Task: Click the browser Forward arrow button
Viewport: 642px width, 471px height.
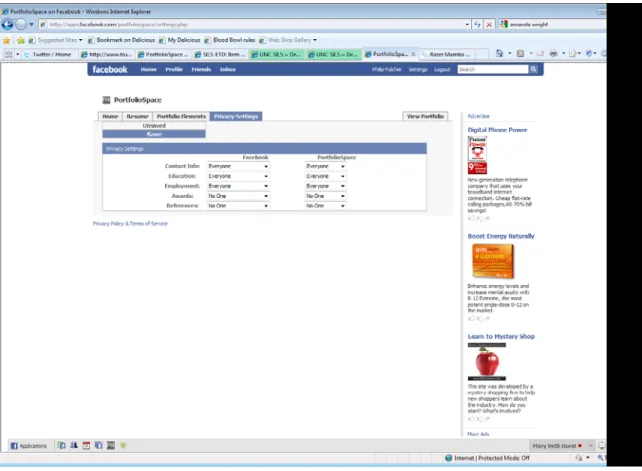Action: [x=20, y=25]
